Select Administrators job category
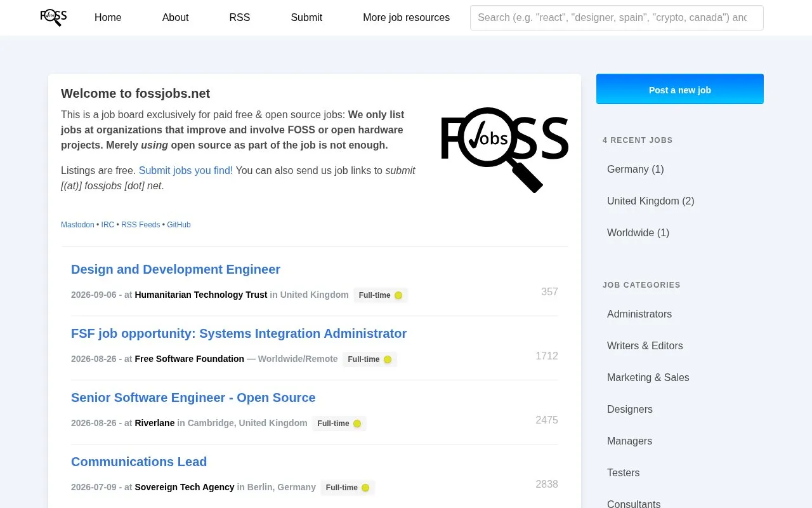 639,314
